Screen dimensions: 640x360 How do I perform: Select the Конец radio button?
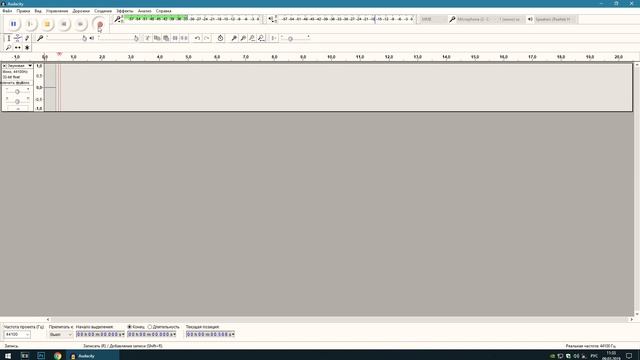(x=130, y=327)
